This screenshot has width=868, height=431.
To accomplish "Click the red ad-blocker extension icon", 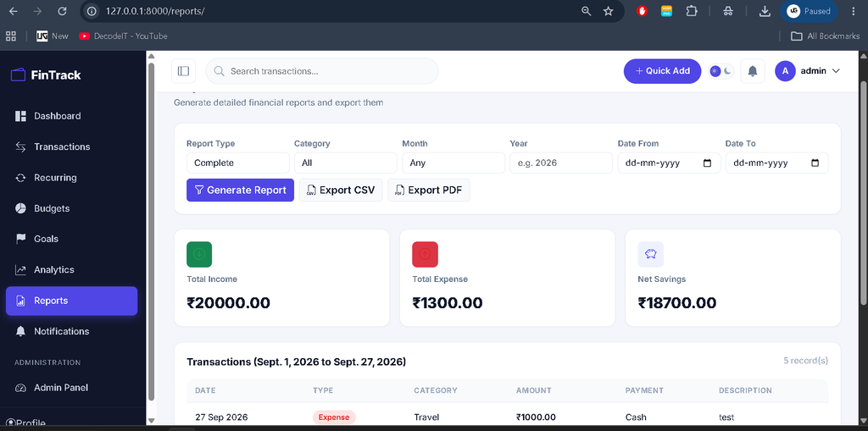I will 643,11.
